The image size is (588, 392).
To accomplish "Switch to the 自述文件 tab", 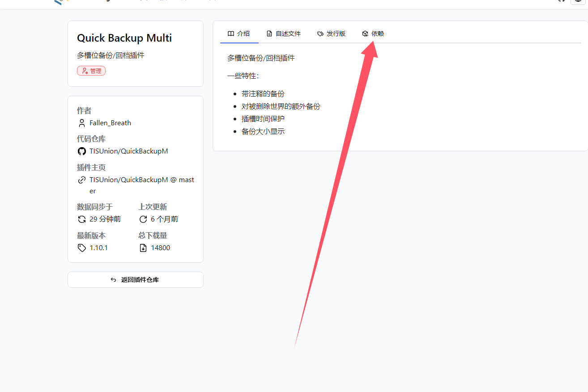I will pyautogui.click(x=284, y=34).
